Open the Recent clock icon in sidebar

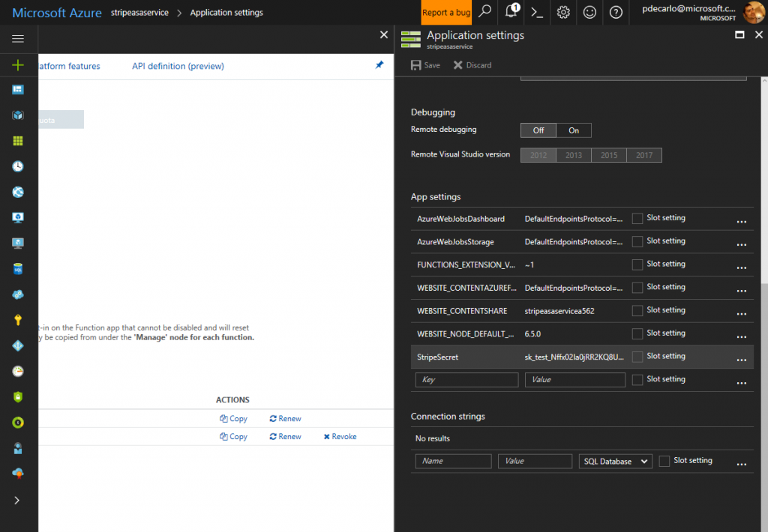tap(18, 166)
